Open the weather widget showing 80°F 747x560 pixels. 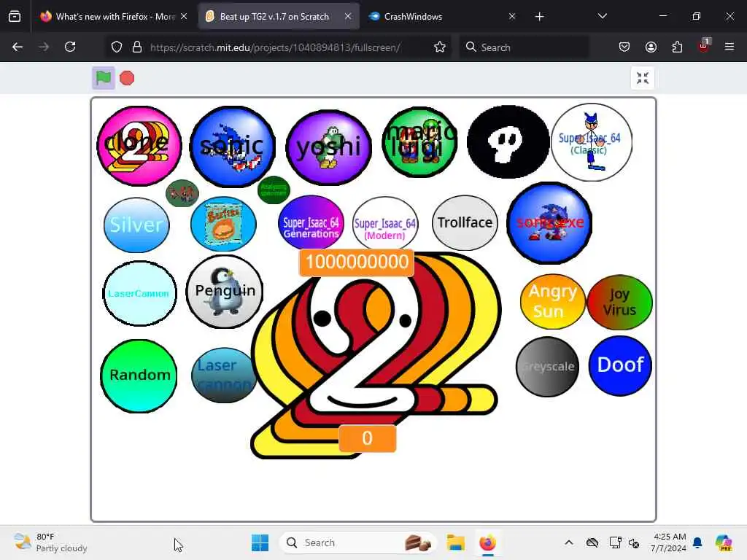(x=50, y=542)
